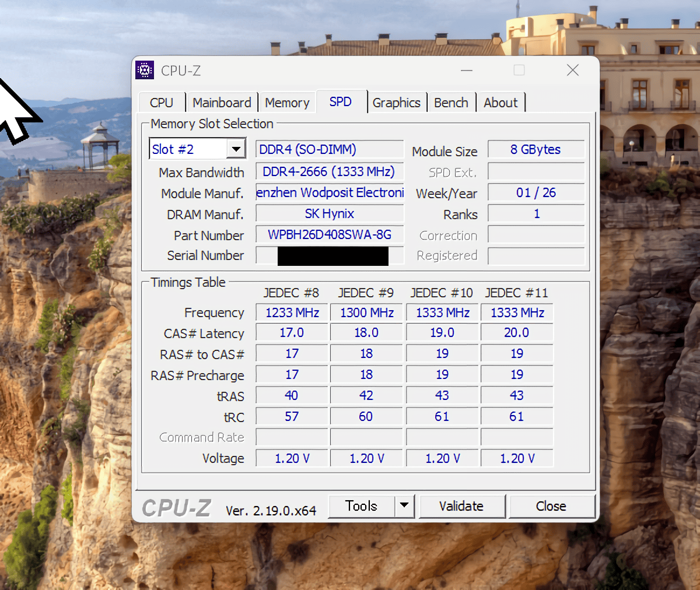
Task: Select the Slot #2 combo box
Action: click(197, 149)
